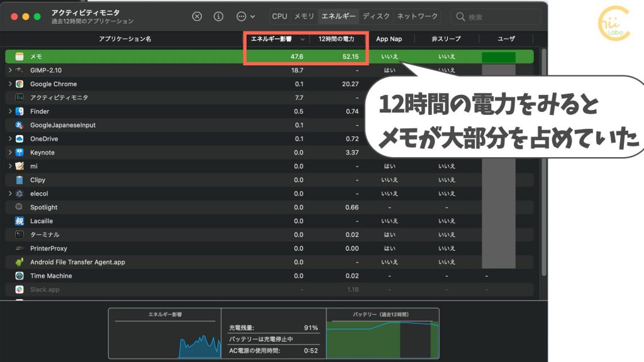644x362 pixels.
Task: Sort by App Nap column header
Action: (x=389, y=39)
